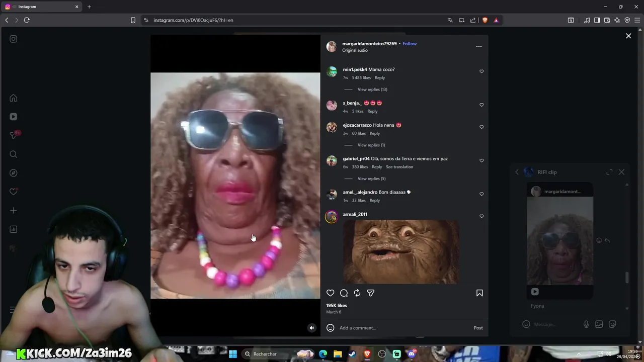This screenshot has height=362, width=644.
Task: Click the microphone icon in message panel
Action: 586,324
